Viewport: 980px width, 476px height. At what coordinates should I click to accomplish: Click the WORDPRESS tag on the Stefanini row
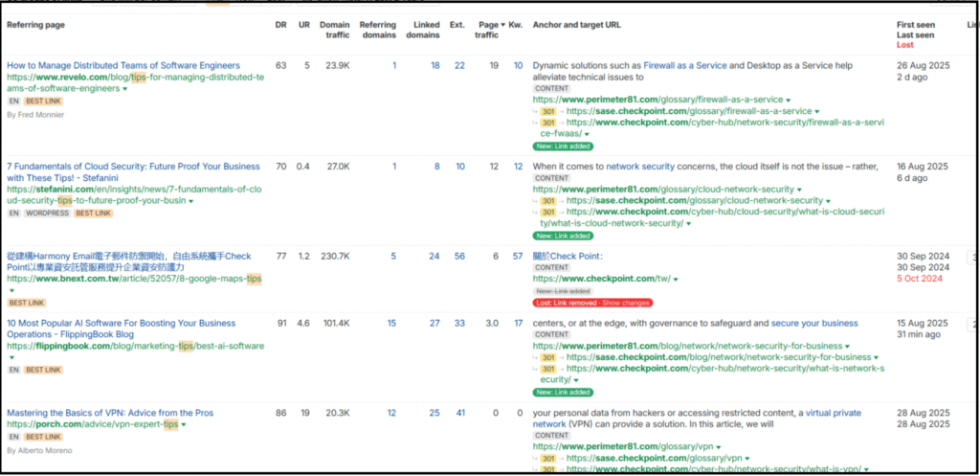47,214
